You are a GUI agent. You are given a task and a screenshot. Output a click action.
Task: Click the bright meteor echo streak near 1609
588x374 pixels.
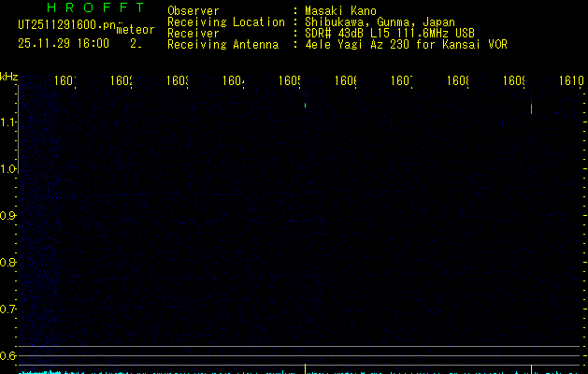tap(531, 108)
